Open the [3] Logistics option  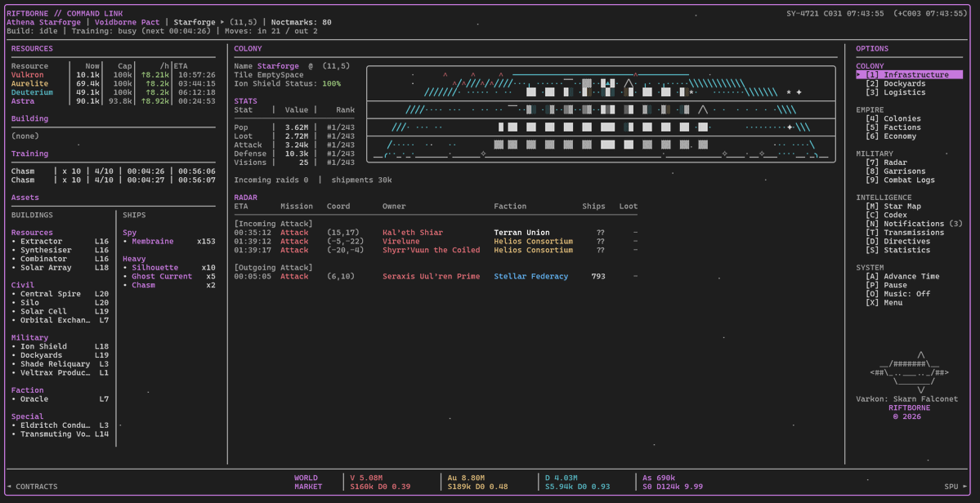pos(896,92)
